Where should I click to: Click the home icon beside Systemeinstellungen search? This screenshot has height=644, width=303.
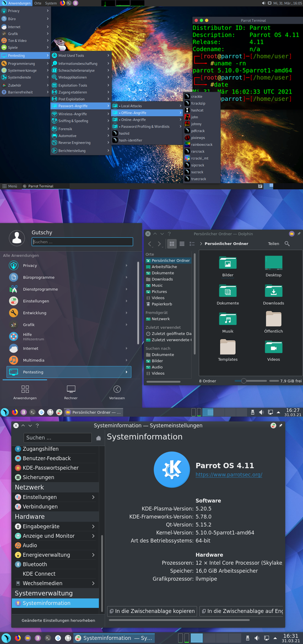click(98, 438)
